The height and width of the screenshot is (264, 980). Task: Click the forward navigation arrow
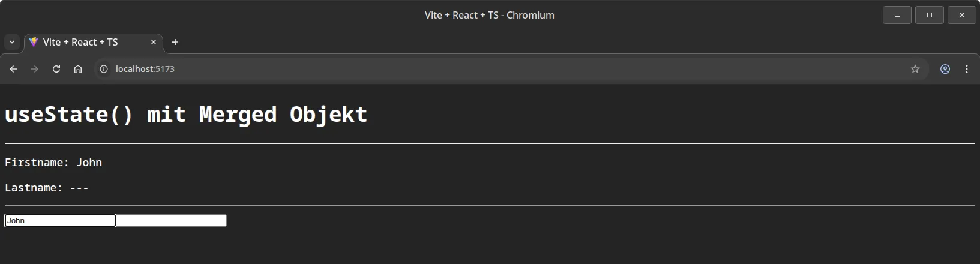(35, 69)
